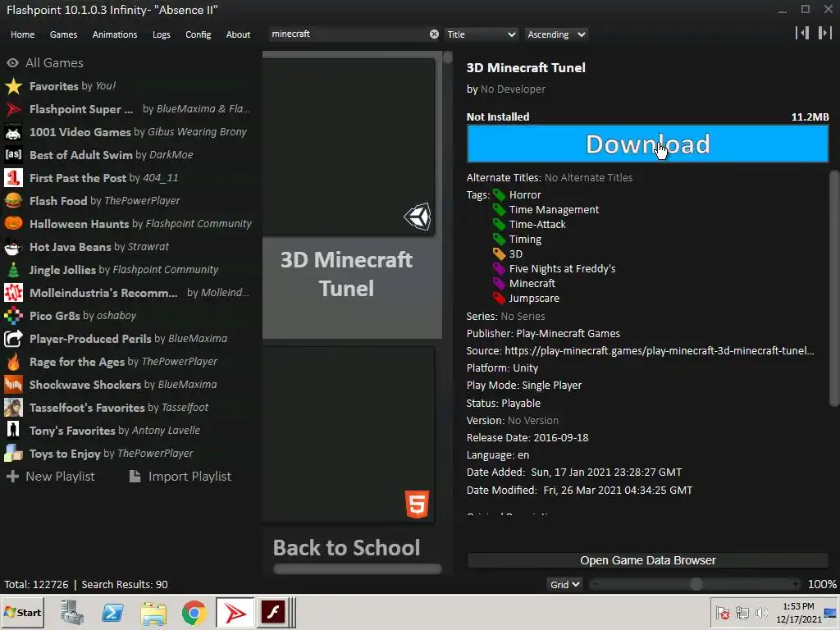This screenshot has height=630, width=840.
Task: Click in the minecraft search field
Action: (x=348, y=34)
